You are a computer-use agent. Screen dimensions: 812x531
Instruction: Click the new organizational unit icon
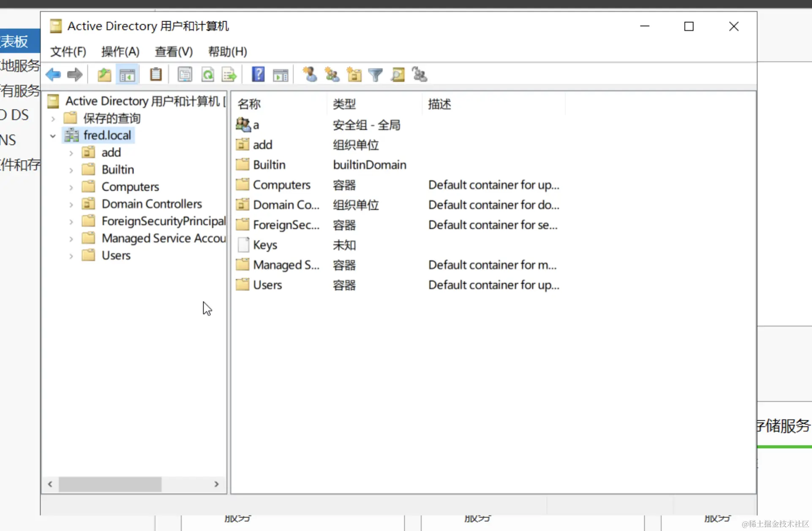pos(354,75)
